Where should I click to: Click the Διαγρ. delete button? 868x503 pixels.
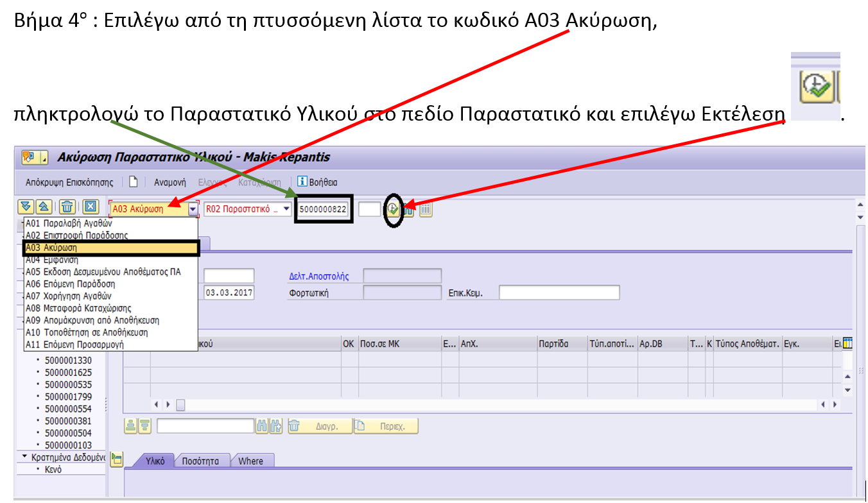(x=320, y=426)
